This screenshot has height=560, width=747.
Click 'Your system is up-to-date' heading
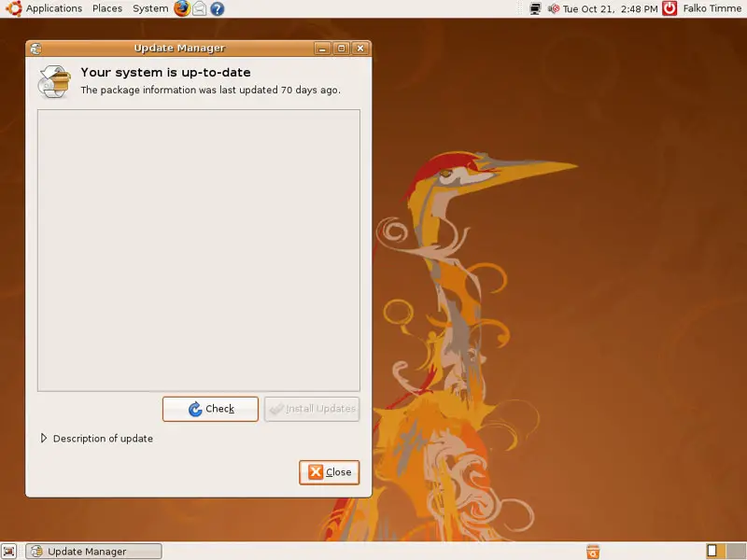click(x=165, y=73)
